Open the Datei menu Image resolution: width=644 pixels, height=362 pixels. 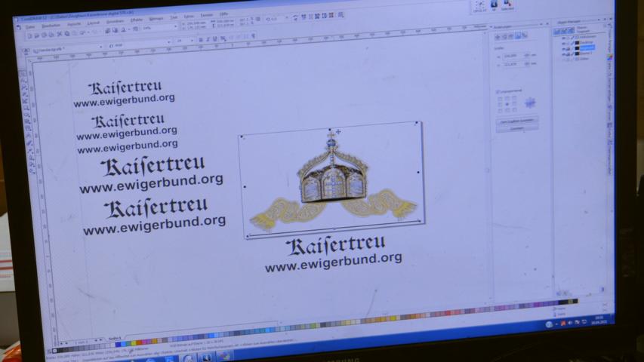click(30, 27)
